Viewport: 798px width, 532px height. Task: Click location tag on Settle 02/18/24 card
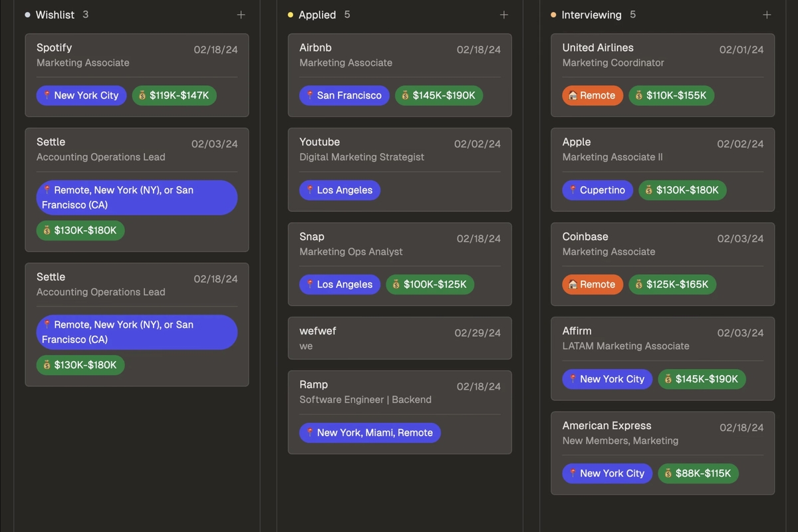coord(137,332)
